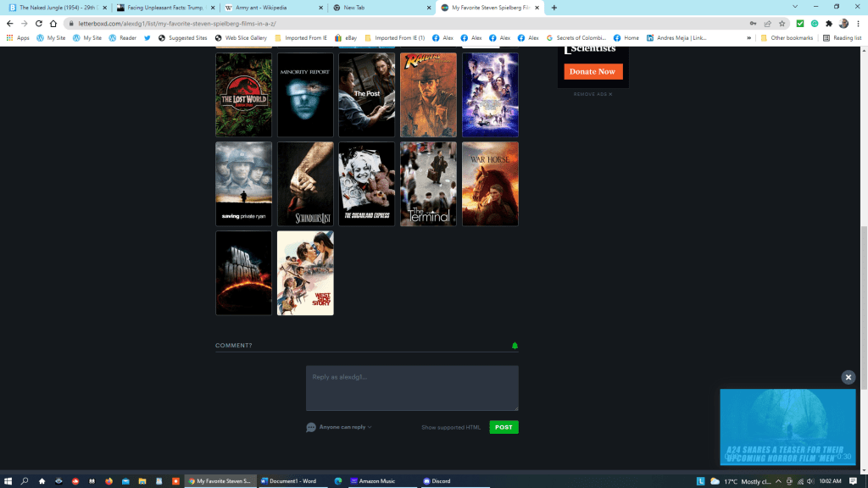The height and width of the screenshot is (488, 868).
Task: Reload the page with the refresh icon
Action: point(39,24)
